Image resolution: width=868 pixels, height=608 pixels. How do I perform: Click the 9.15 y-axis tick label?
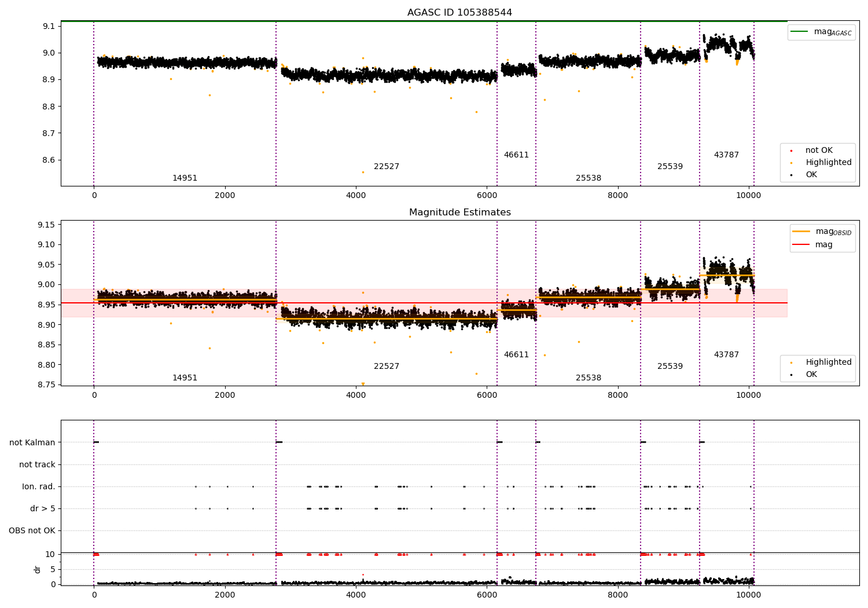[x=47, y=225]
